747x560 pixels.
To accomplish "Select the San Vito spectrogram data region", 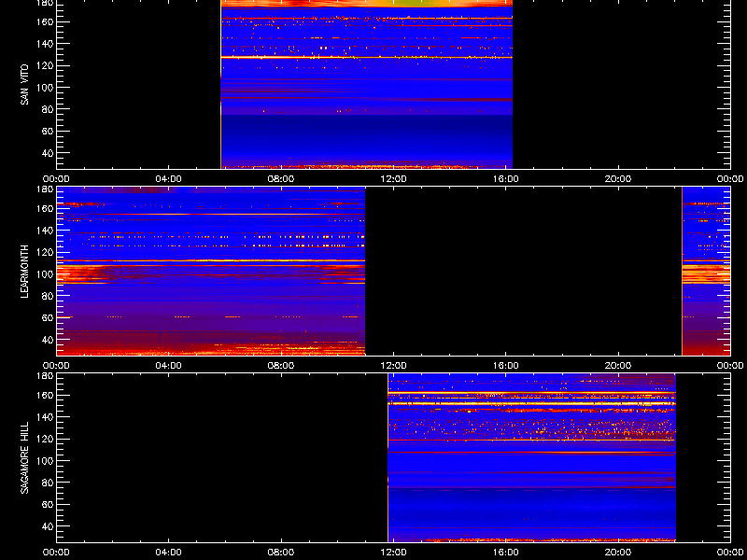I will pos(366,84).
